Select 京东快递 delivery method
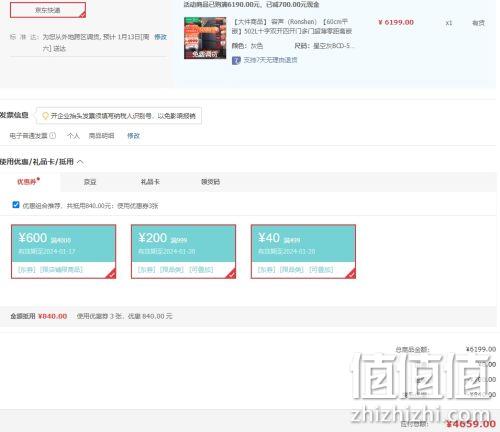 (48, 10)
